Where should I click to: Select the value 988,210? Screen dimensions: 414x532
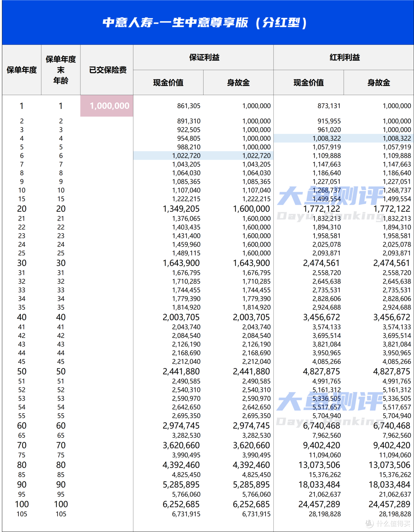(189, 147)
